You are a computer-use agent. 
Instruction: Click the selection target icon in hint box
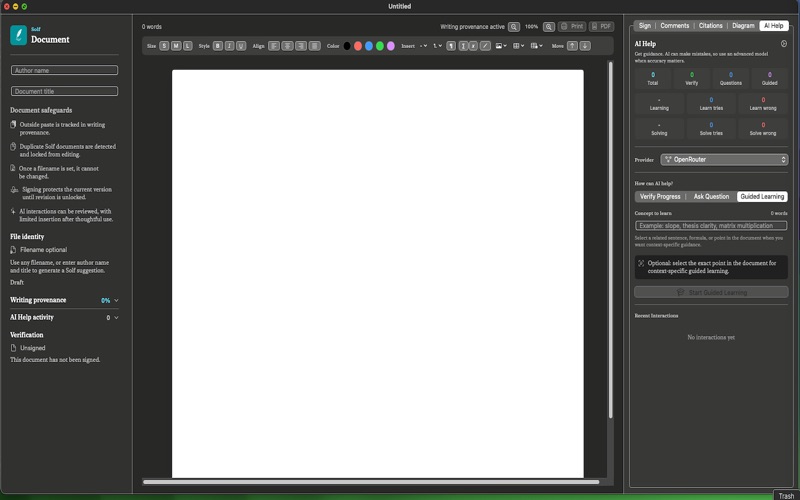pos(641,263)
